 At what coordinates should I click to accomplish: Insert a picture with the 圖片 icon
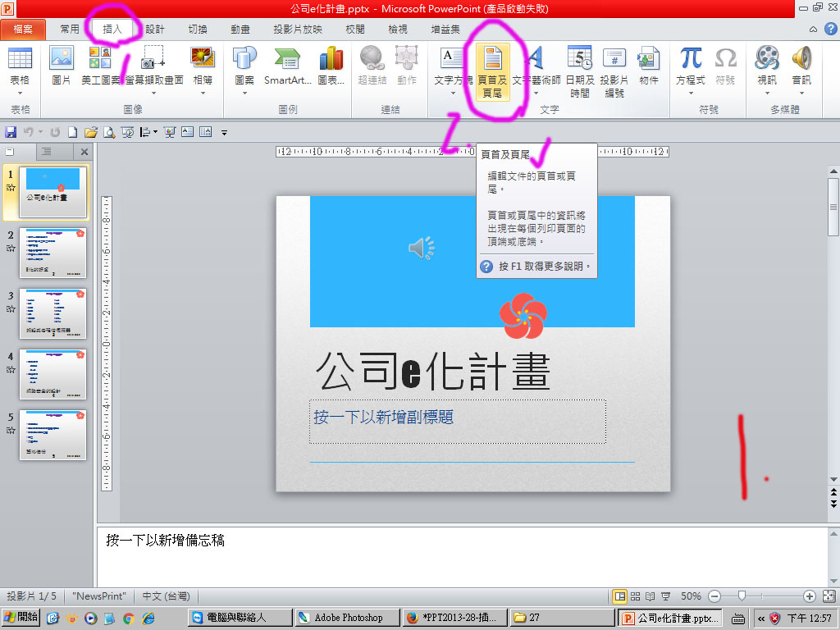click(x=61, y=58)
